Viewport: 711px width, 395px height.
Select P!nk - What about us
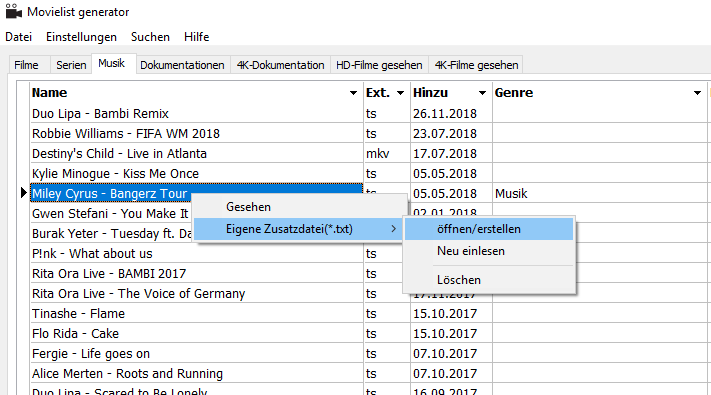[197, 254]
